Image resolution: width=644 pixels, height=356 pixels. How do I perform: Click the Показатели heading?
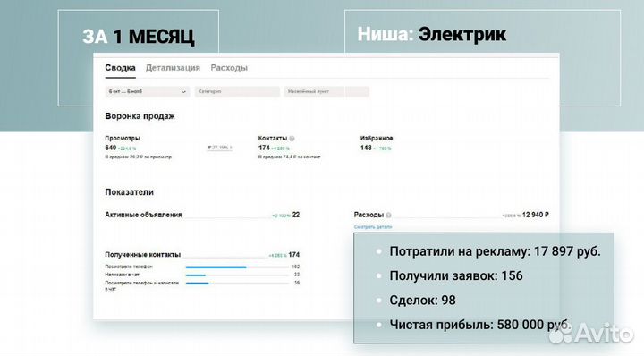[x=130, y=192]
